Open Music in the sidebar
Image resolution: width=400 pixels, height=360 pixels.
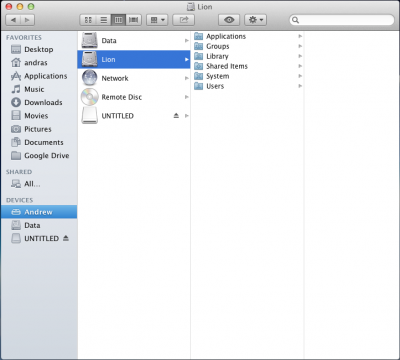pos(39,89)
